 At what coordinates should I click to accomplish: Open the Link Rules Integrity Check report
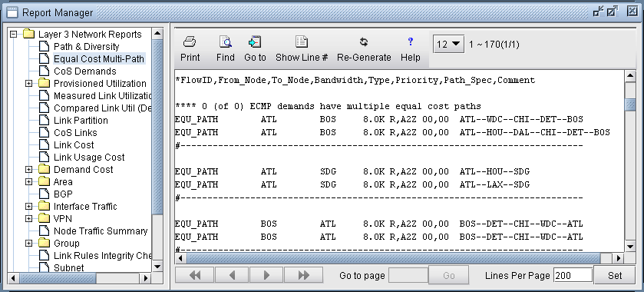pos(102,255)
